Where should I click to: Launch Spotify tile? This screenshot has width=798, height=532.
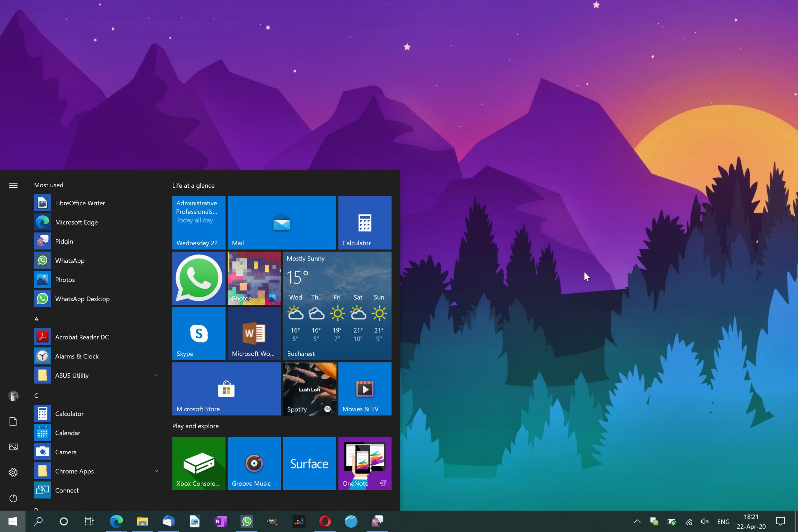pyautogui.click(x=309, y=388)
